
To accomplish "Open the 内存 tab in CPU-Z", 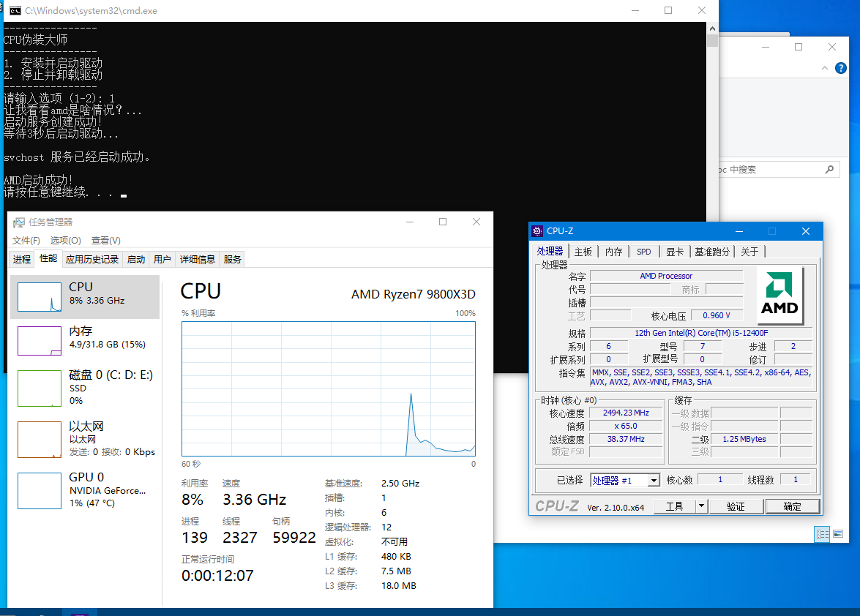I will 614,252.
